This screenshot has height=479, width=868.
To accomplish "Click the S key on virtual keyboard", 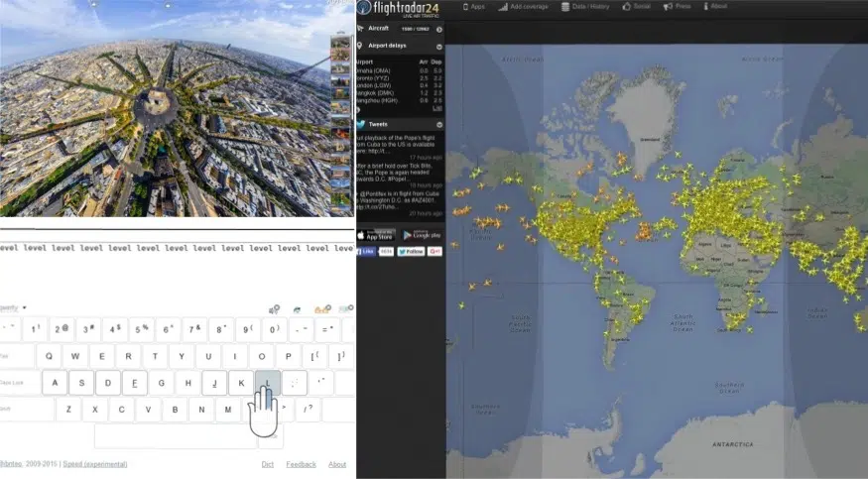I will [81, 383].
